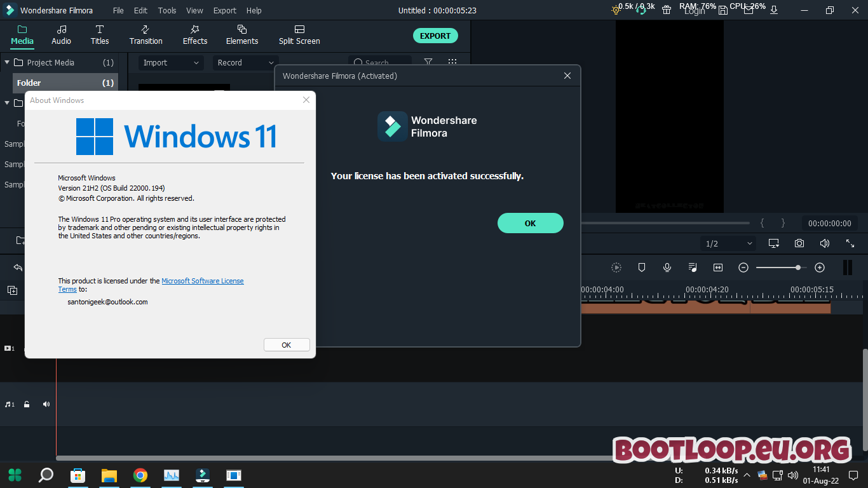This screenshot has height=488, width=868.
Task: Open the grid view options icon
Action: point(452,62)
